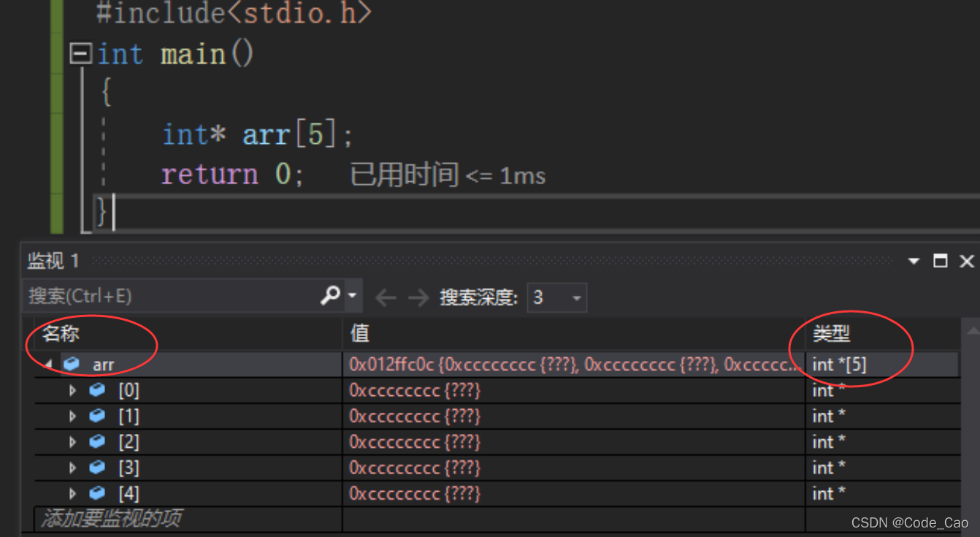The image size is (980, 537).
Task: Click the cube icon of element [0]
Action: tap(97, 390)
